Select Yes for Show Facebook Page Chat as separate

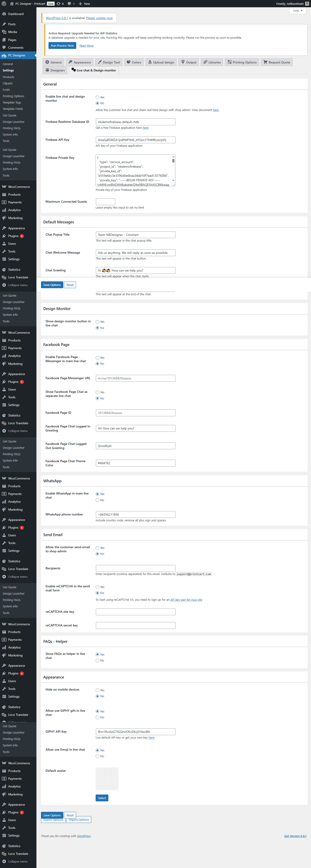point(97,393)
